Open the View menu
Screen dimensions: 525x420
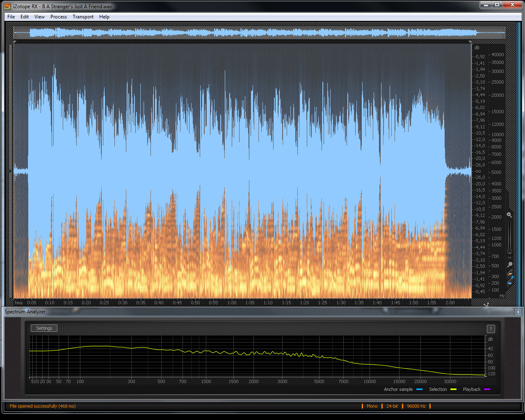(x=39, y=17)
